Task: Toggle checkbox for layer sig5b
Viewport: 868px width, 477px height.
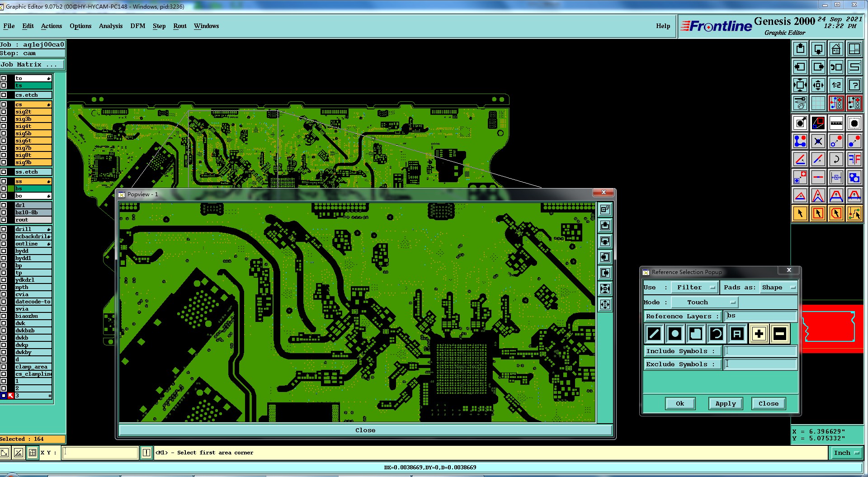Action: [4, 133]
